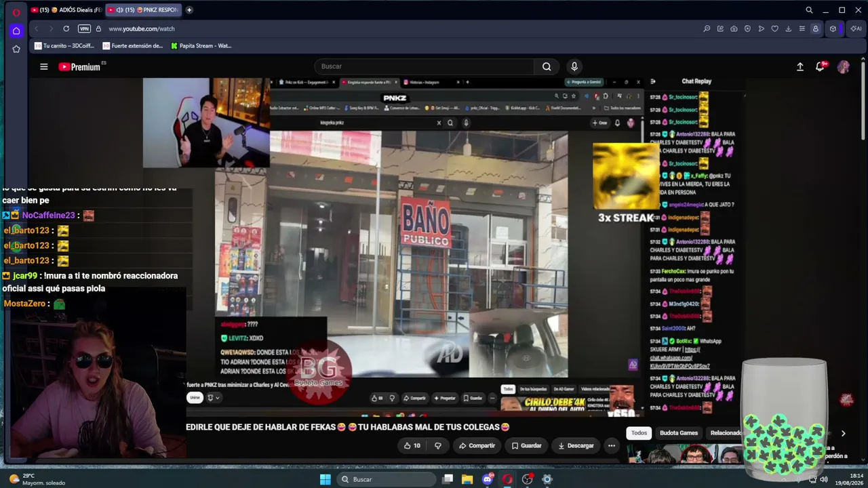
Task: Like the video with the thumbs-up
Action: tap(412, 446)
